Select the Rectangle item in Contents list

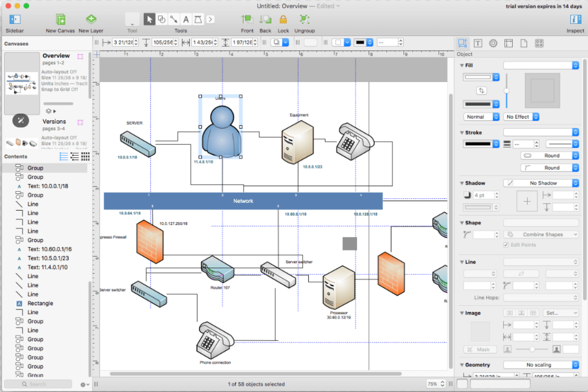pyautogui.click(x=40, y=303)
